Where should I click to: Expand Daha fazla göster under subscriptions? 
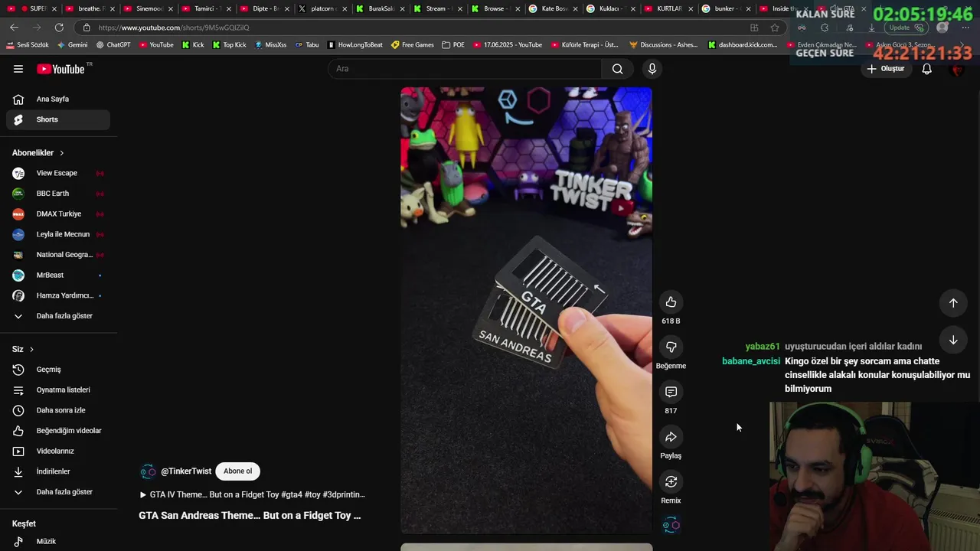point(58,316)
